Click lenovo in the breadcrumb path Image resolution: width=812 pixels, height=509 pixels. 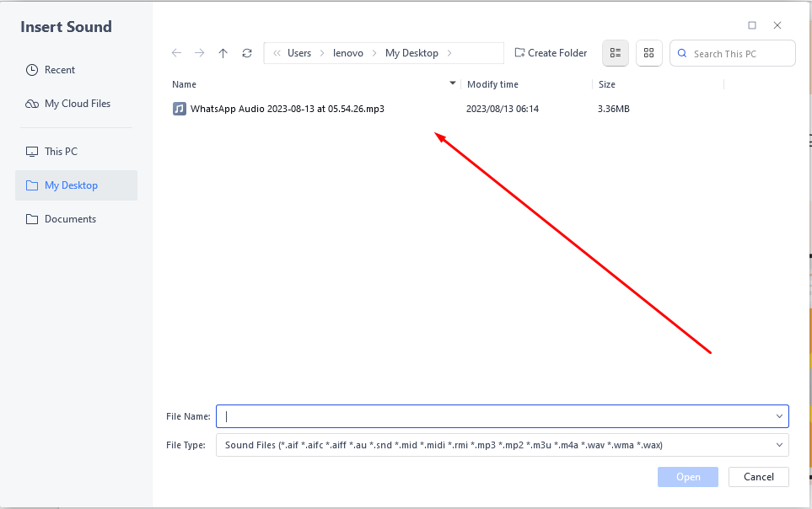[348, 52]
